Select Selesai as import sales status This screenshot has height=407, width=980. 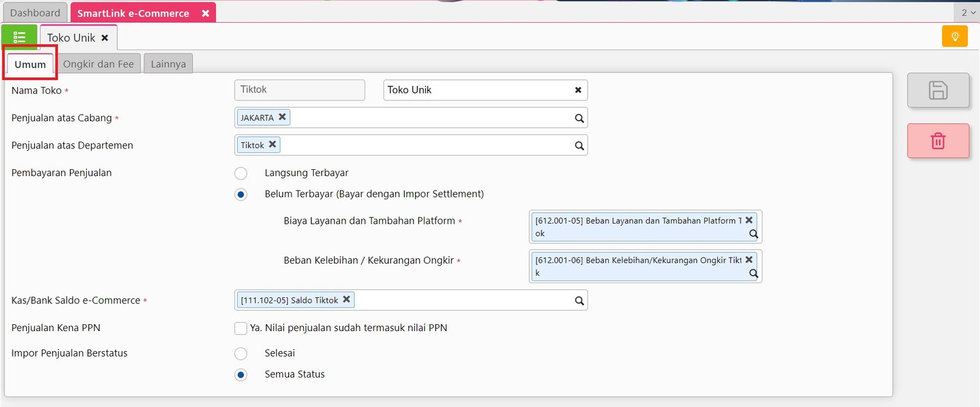coord(241,354)
